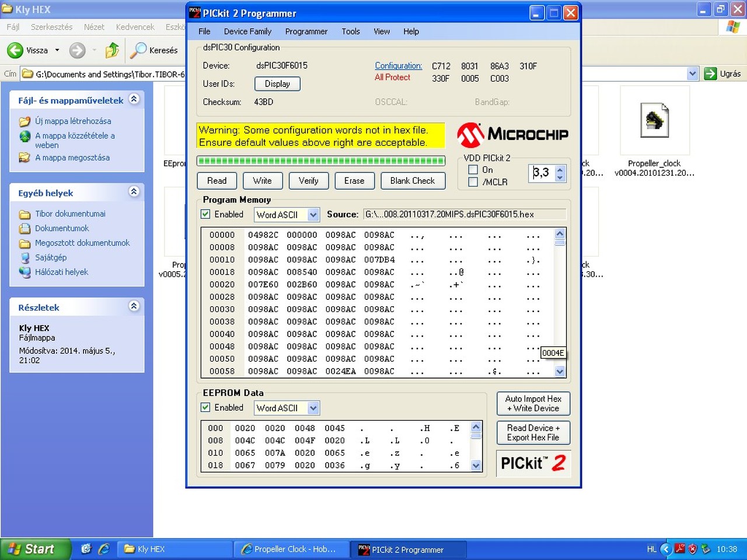
Task: Open Sajátgép computer icon
Action: click(x=25, y=258)
